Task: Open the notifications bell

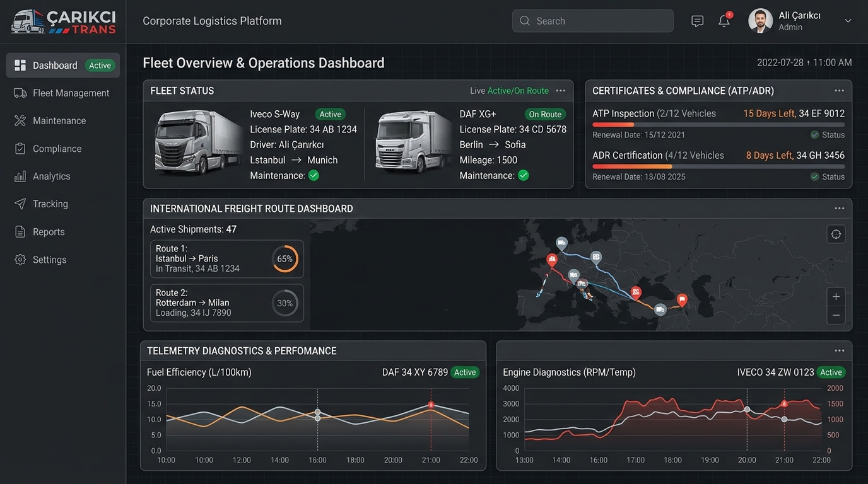Action: point(724,21)
